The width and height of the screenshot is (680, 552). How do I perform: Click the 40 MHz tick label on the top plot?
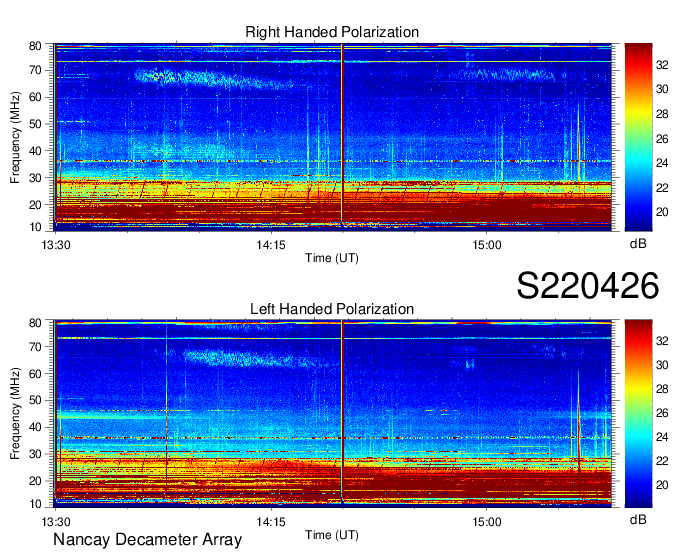(36, 151)
